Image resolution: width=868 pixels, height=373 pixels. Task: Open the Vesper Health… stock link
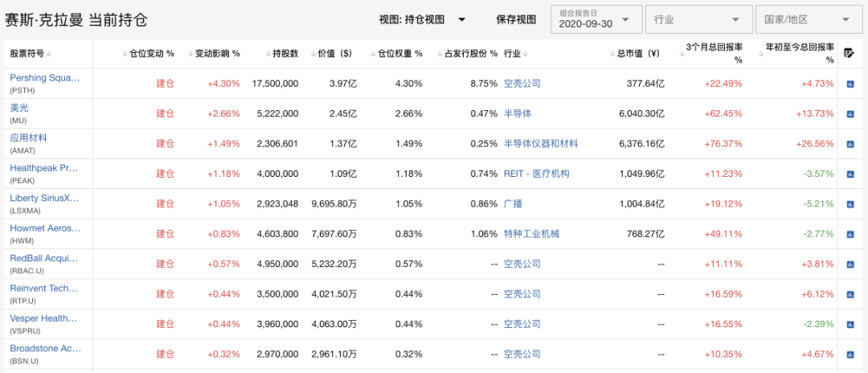(x=44, y=318)
